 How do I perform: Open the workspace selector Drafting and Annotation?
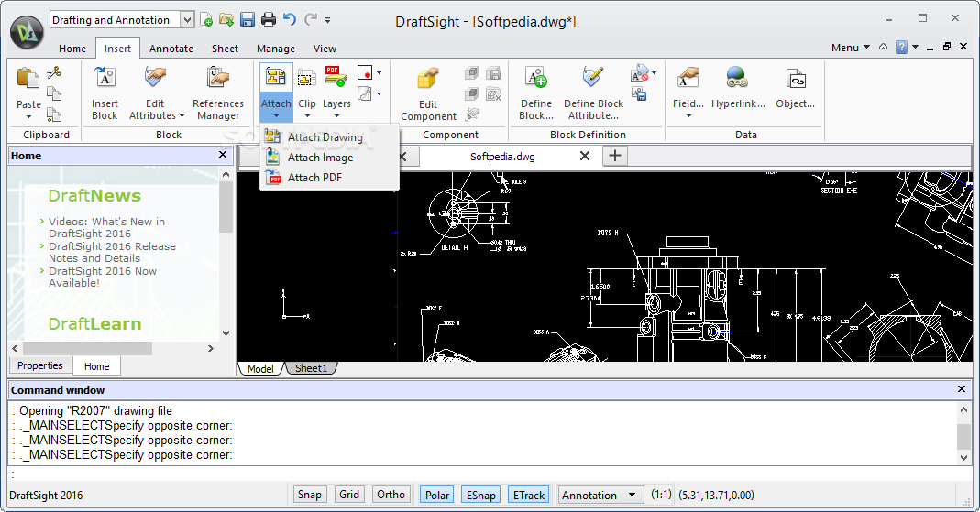[x=122, y=20]
